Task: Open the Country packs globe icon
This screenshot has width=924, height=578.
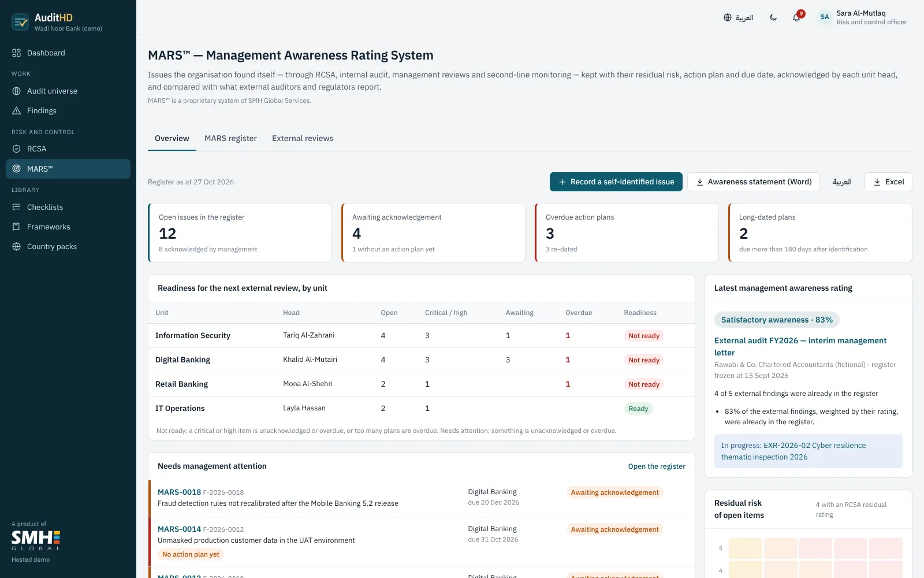Action: tap(16, 247)
